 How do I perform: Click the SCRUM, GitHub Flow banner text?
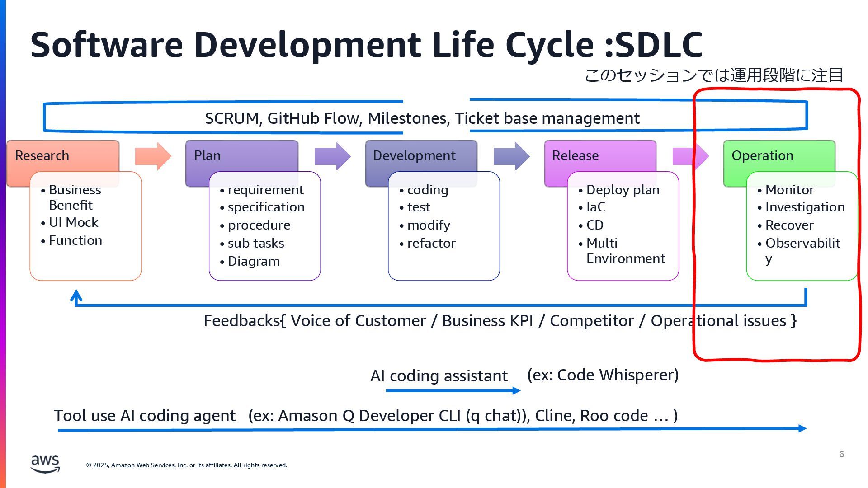(x=422, y=118)
